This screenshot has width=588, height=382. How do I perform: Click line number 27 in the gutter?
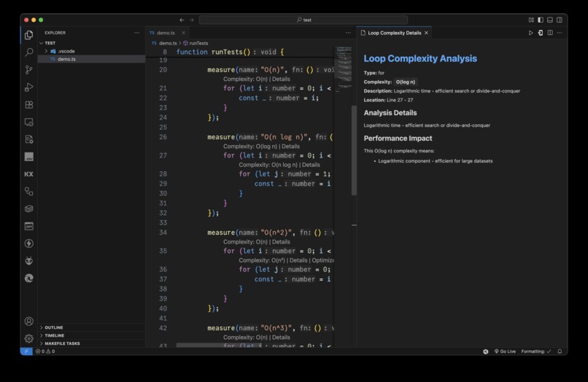point(163,155)
